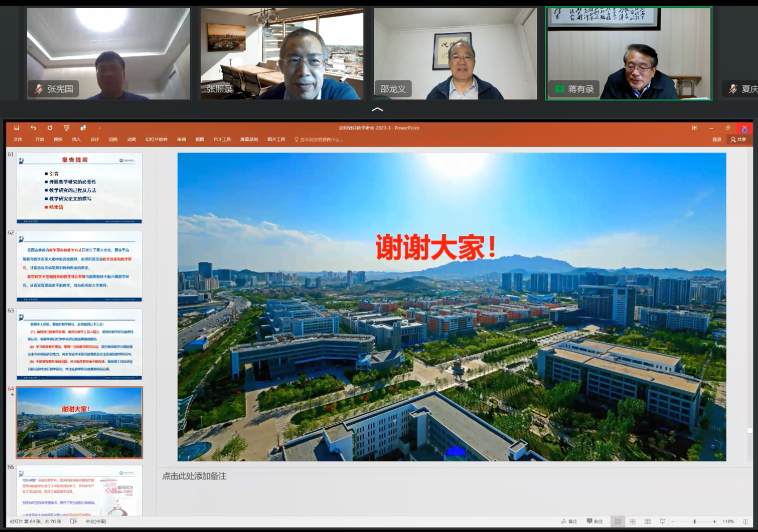
Task: Click the Redo icon in title bar
Action: coord(50,128)
